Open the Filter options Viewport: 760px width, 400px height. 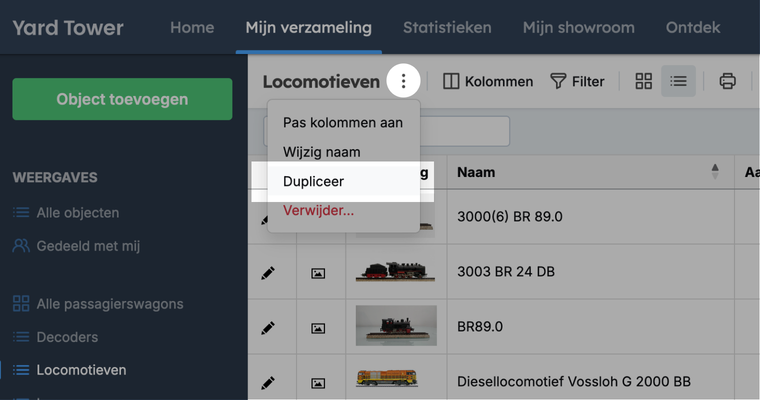pos(577,81)
